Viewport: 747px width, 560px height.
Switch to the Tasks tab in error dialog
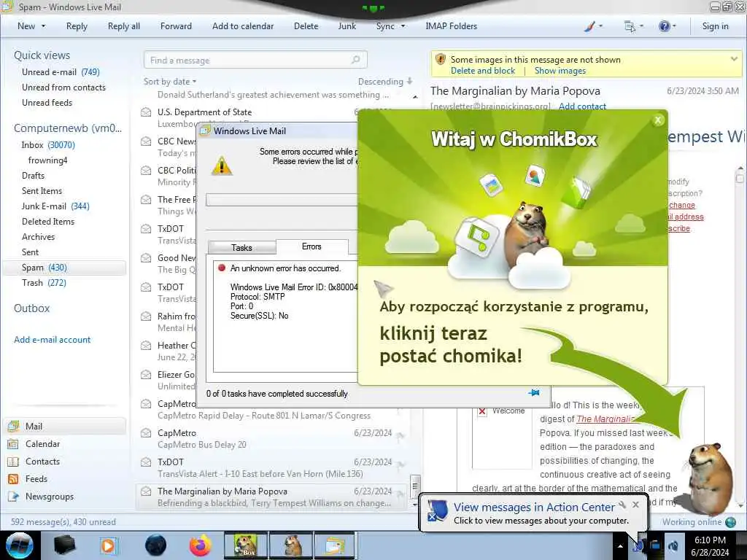[x=241, y=248]
